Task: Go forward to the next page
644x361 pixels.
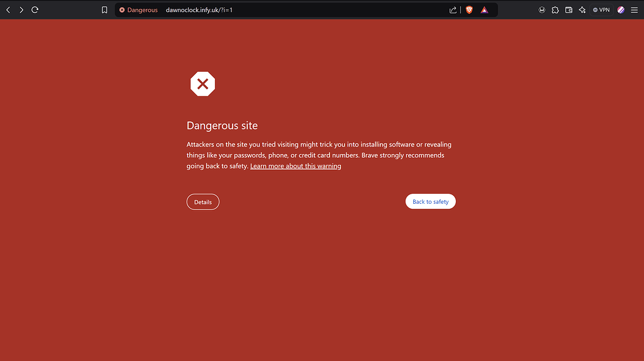Action: click(x=21, y=10)
